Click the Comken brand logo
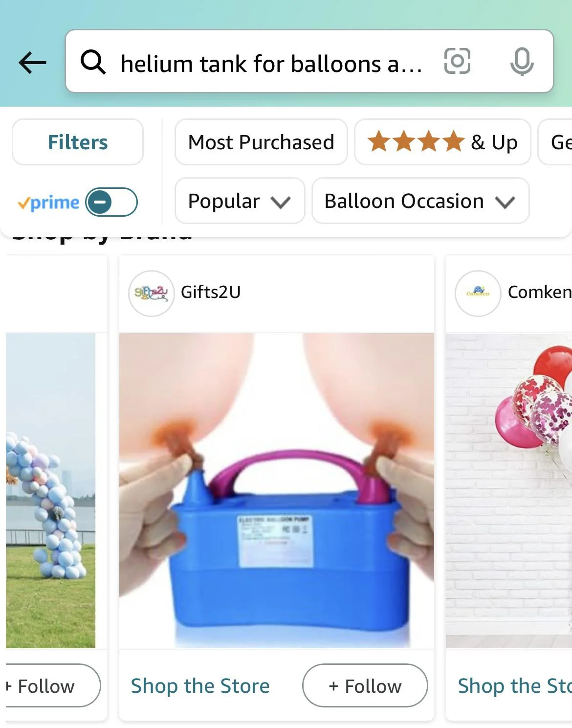 pyautogui.click(x=478, y=293)
